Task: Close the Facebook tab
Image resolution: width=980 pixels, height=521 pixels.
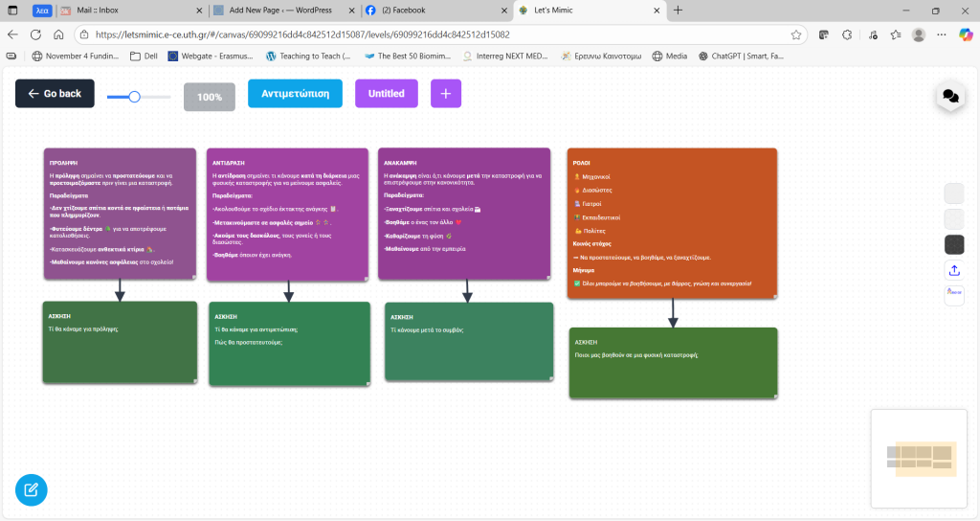Action: click(504, 11)
